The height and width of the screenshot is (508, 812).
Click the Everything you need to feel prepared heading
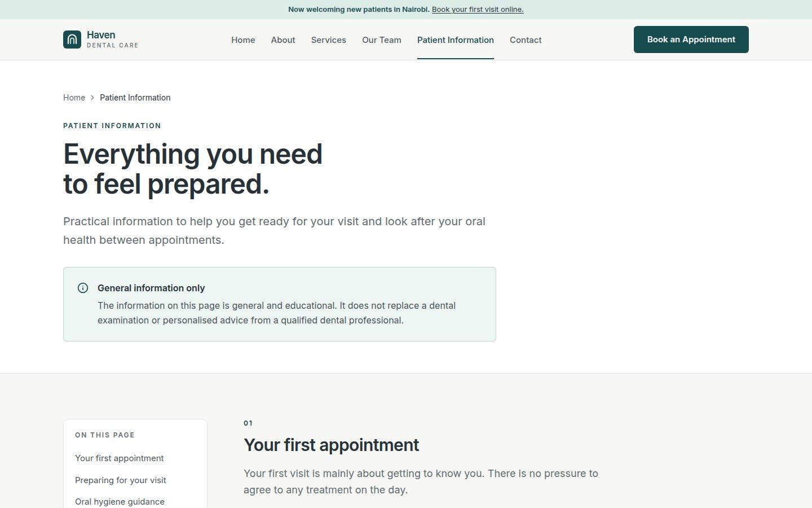click(193, 169)
